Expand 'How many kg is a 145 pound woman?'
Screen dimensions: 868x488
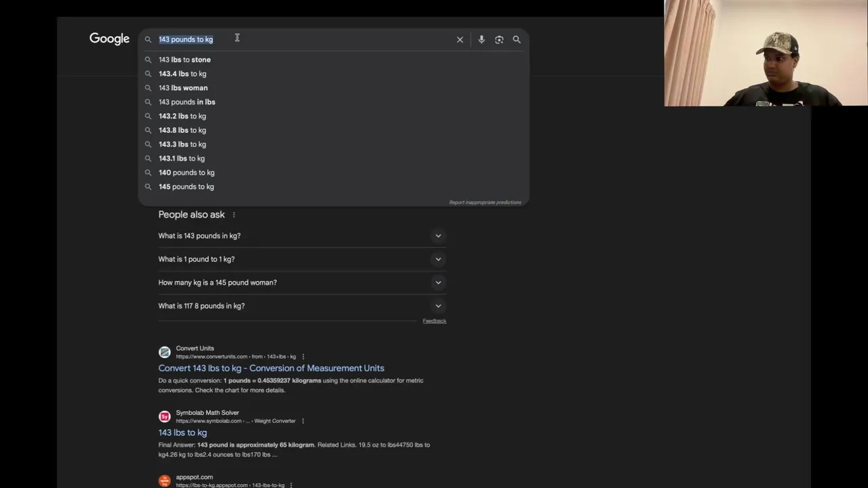(302, 283)
